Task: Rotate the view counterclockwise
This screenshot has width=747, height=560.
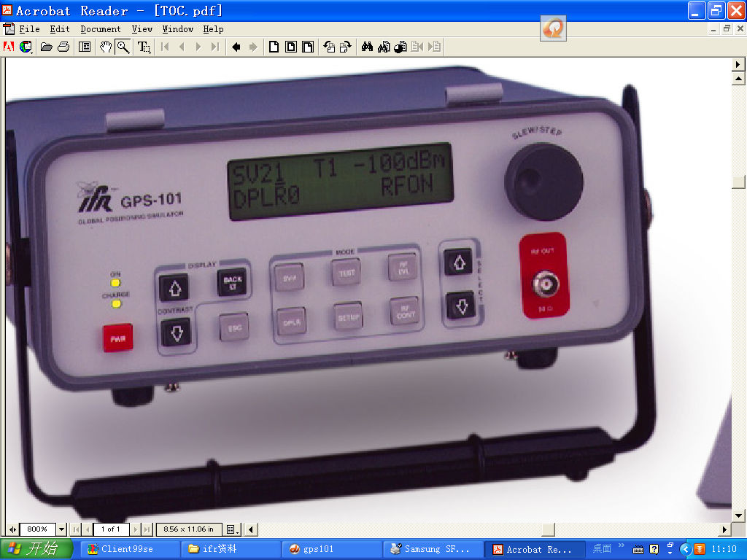Action: pos(329,47)
